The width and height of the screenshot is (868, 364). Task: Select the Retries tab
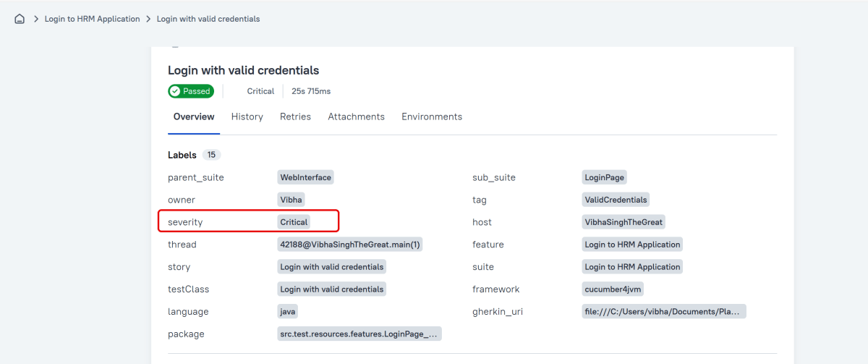click(x=295, y=117)
